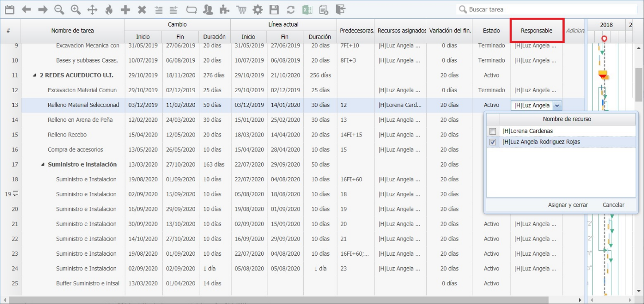Click the Terminado status on row 12
This screenshot has width=644, height=304.
click(491, 90)
